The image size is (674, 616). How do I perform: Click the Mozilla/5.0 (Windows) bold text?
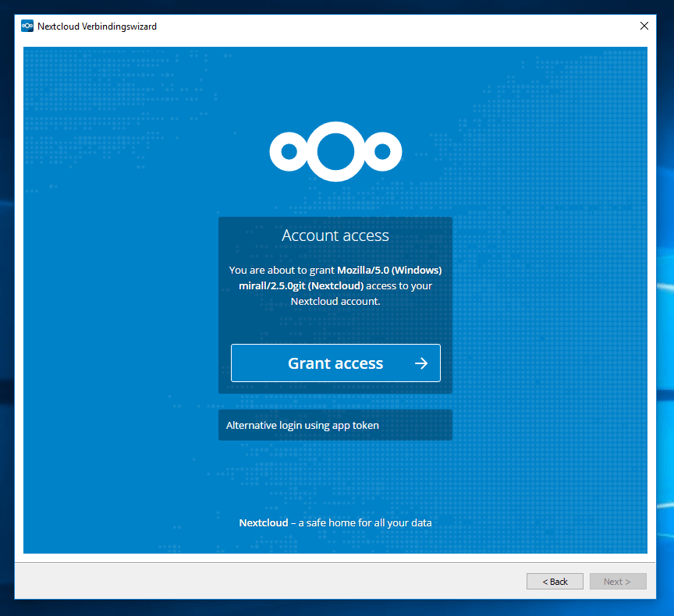pyautogui.click(x=389, y=271)
